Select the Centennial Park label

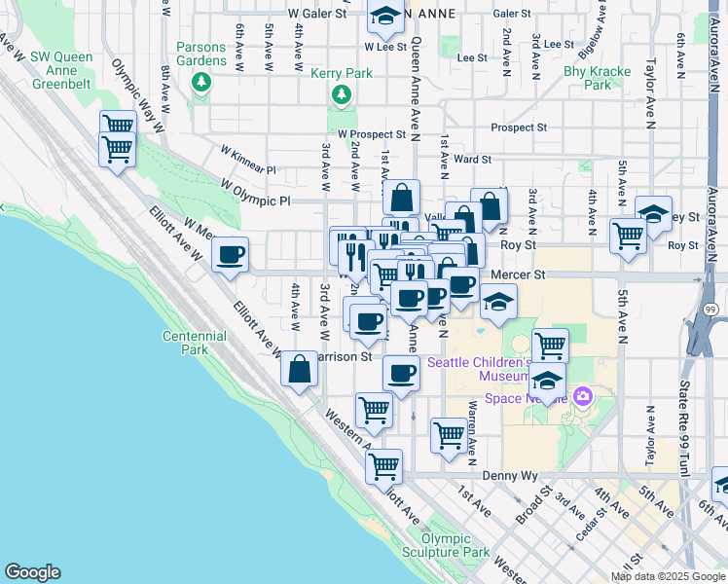click(196, 343)
